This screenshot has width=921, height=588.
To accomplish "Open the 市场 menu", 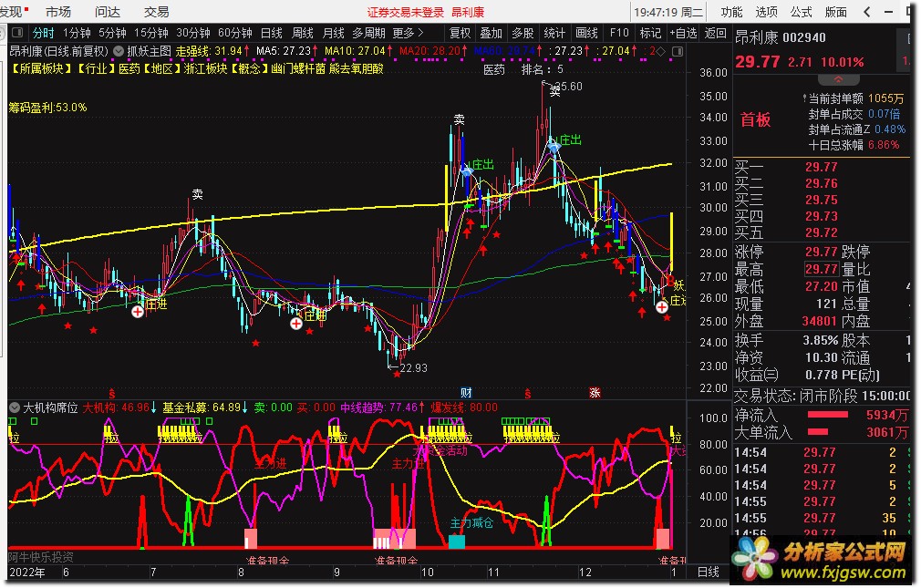I will coord(58,12).
